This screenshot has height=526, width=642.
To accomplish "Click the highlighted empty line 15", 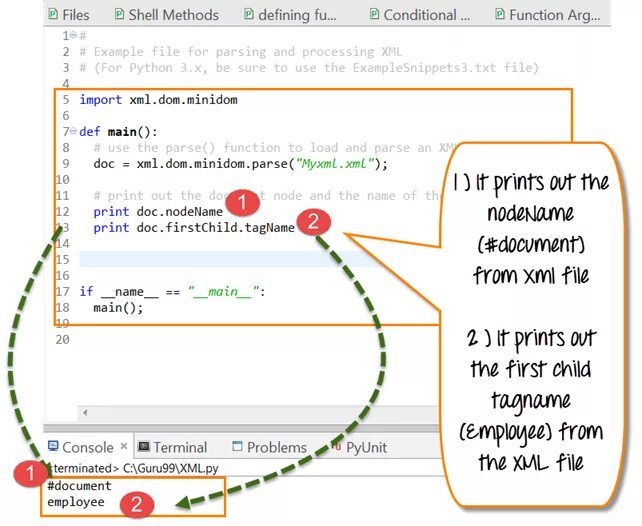I will coord(227,260).
